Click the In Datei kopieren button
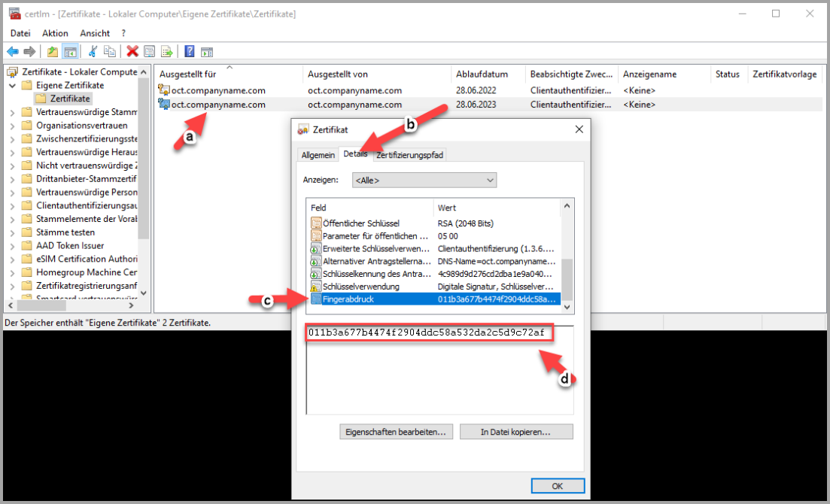Screen dimensions: 830x504 click(515, 433)
